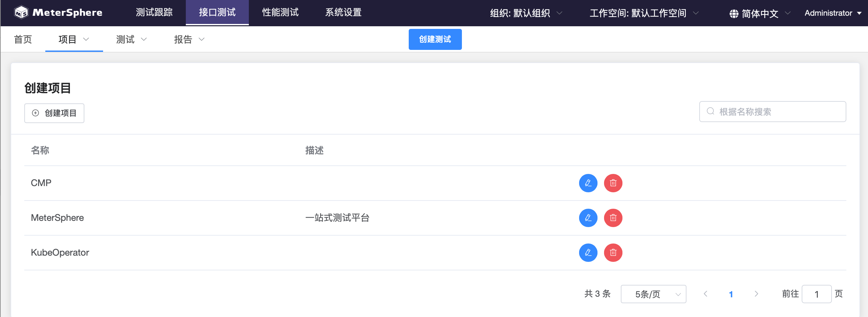Viewport: 868px width, 317px height.
Task: Click the search magnifier icon
Action: 710,111
